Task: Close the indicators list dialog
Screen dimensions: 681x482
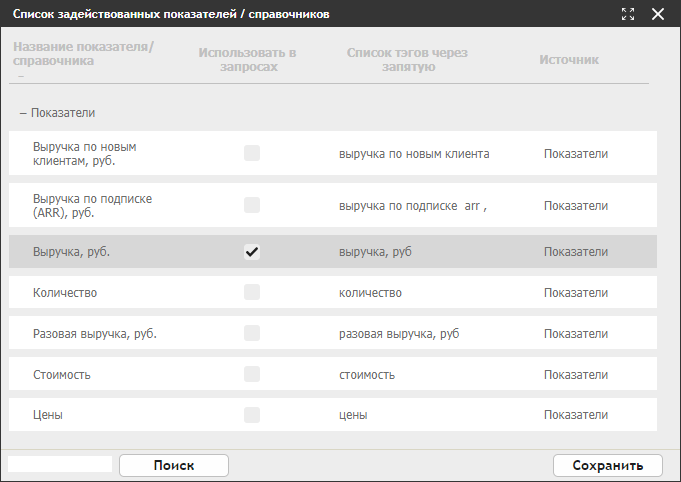Action: (658, 14)
